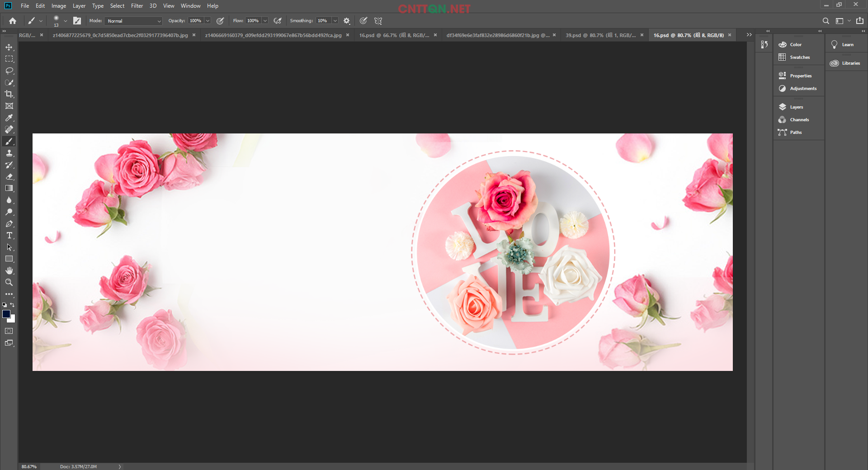Open the search magnifier icon
The height and width of the screenshot is (470, 868).
pos(826,21)
